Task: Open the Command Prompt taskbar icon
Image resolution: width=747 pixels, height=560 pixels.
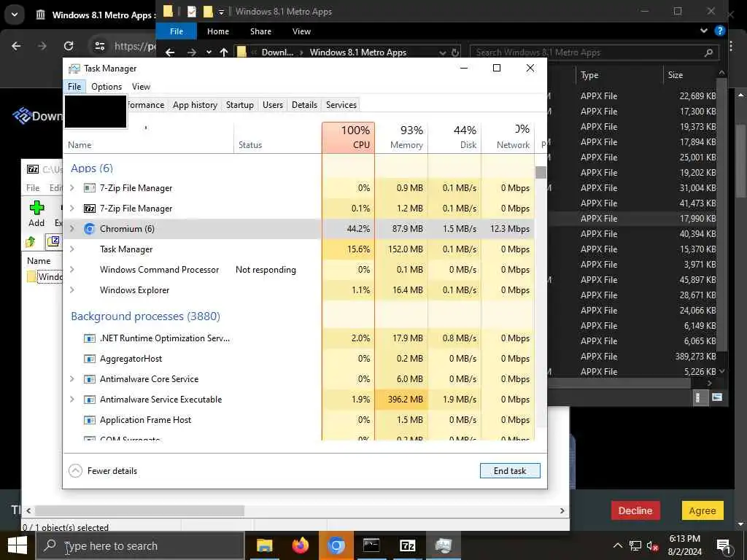Action: tap(371, 545)
